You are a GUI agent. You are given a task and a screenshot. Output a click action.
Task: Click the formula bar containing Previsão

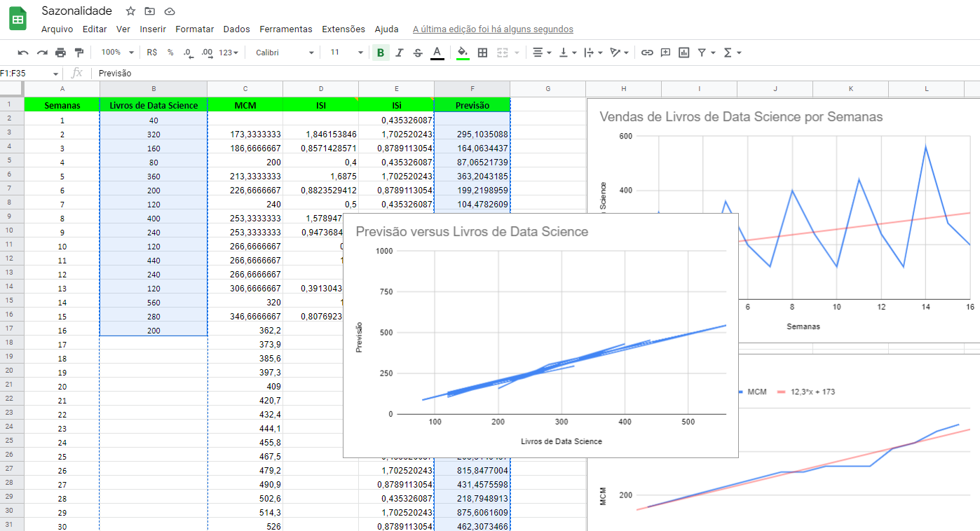(x=536, y=74)
